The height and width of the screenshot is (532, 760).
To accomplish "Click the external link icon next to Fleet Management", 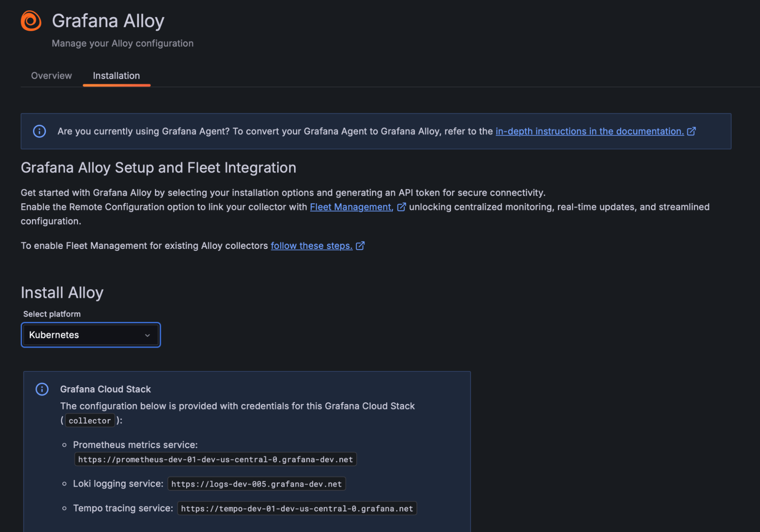I will 401,207.
